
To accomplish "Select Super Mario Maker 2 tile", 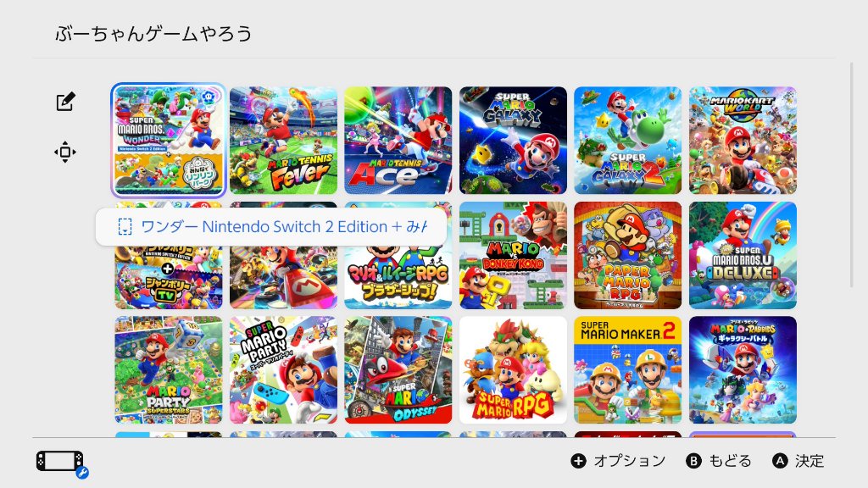I will pos(628,370).
